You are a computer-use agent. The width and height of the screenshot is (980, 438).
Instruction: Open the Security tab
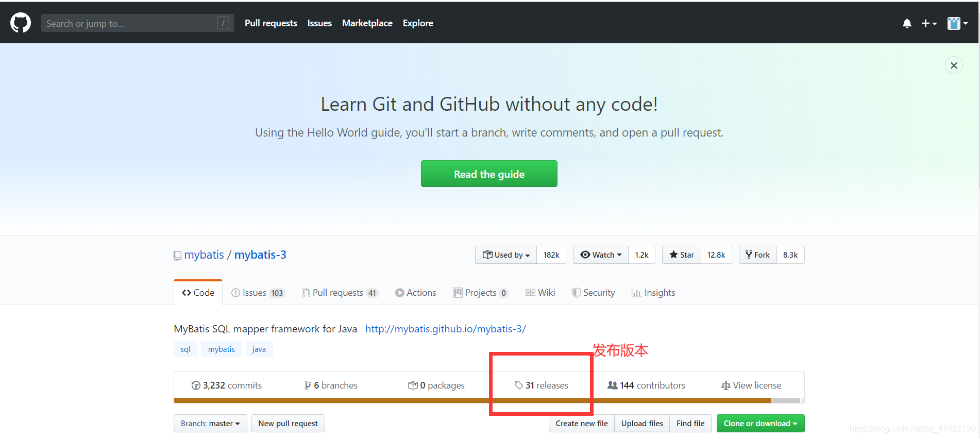(594, 293)
